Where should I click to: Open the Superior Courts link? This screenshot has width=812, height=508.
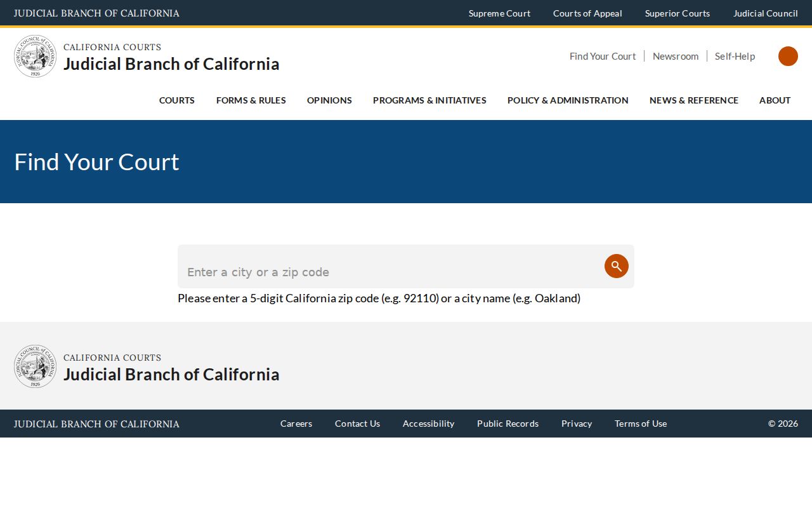(x=678, y=13)
